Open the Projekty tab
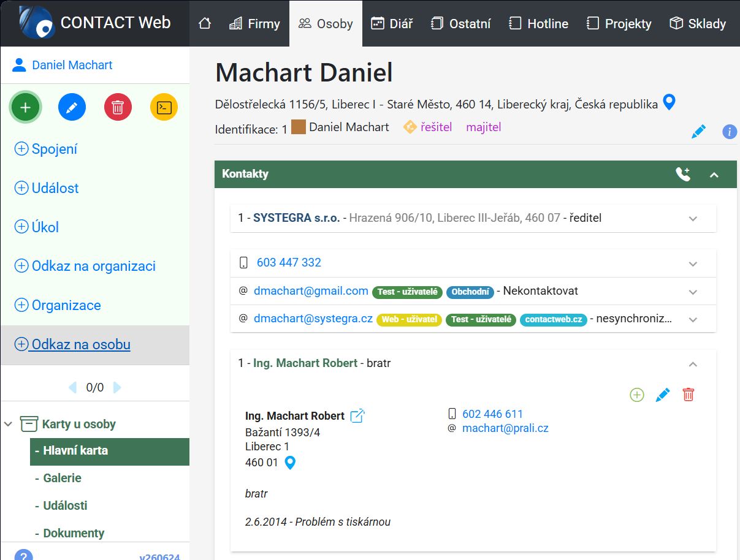Image resolution: width=740 pixels, height=560 pixels. pyautogui.click(x=619, y=23)
